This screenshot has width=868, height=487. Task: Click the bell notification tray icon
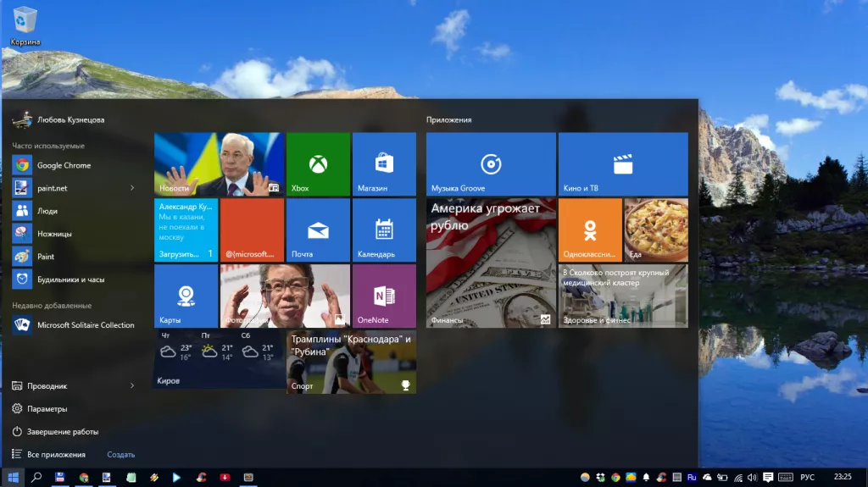pos(646,477)
